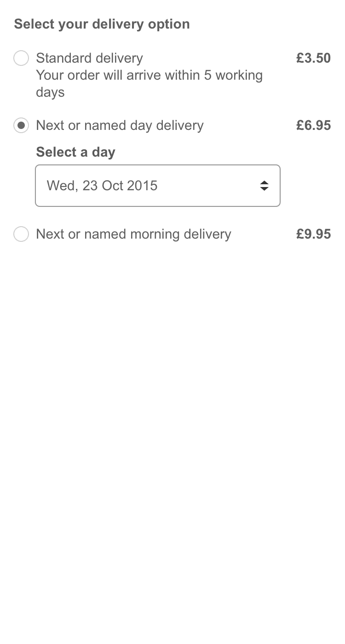
Task: Click the 'Select a day' label
Action: (75, 152)
